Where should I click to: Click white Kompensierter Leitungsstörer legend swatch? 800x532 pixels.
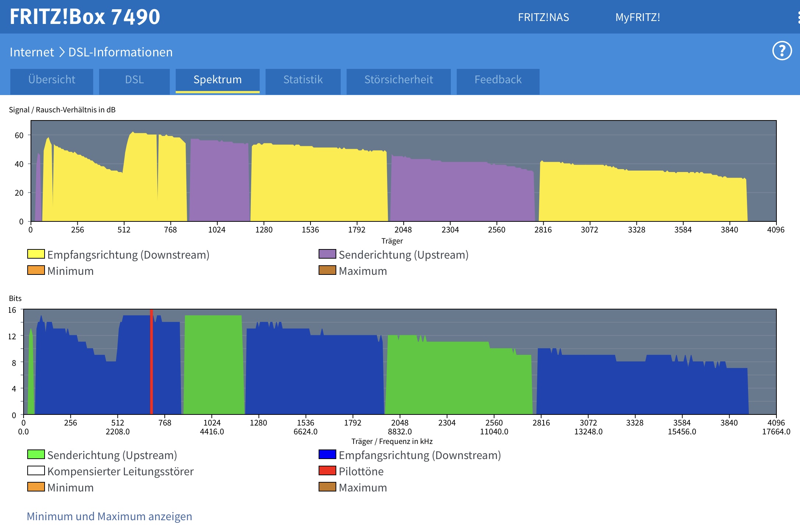coord(36,471)
